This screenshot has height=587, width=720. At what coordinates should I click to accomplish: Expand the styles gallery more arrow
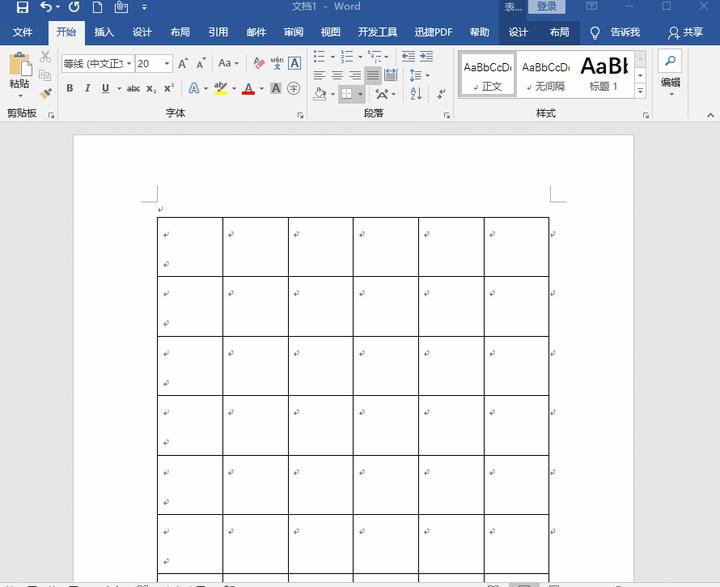pos(641,91)
